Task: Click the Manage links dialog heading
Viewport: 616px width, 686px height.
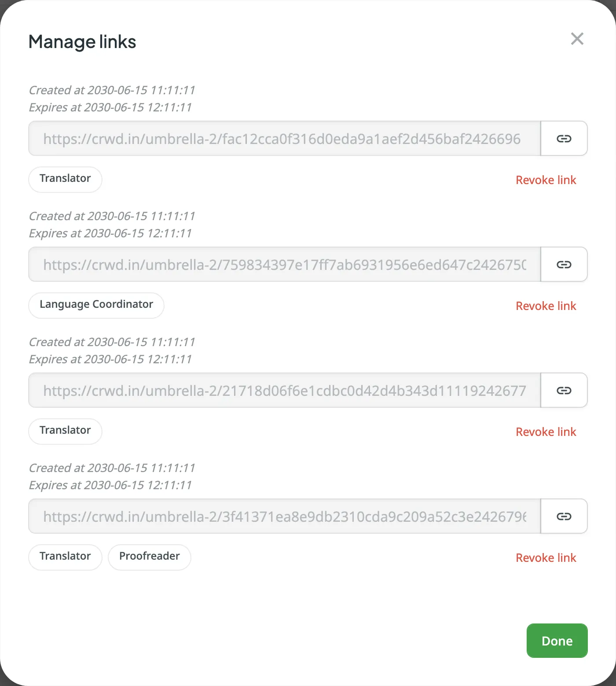Action: point(82,41)
